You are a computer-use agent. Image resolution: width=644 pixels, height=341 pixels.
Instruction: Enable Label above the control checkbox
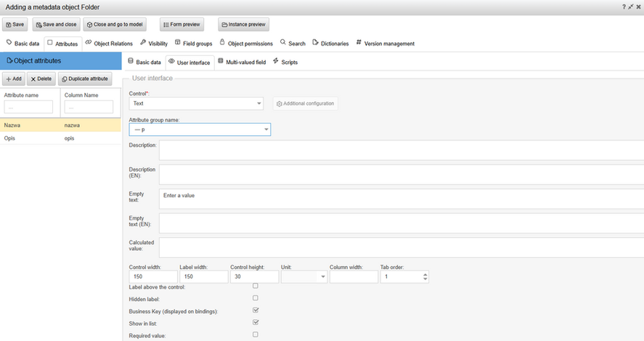(x=256, y=286)
